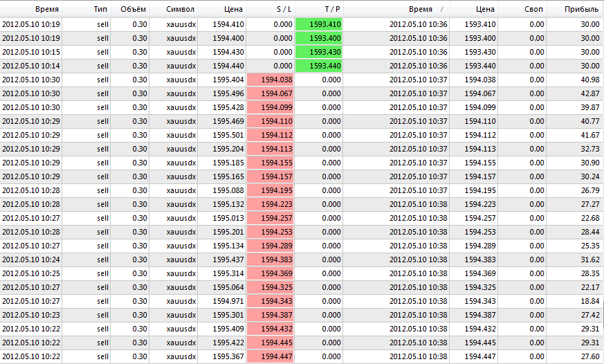The image size is (604, 364).
Task: Click profit value 39.87
Action: click(x=591, y=107)
